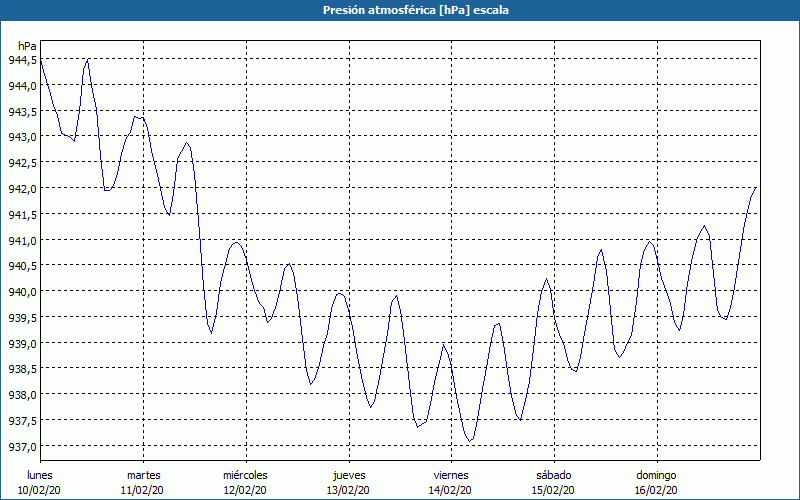The width and height of the screenshot is (800, 500).
Task: Select the 942,5 axis value
Action: point(22,163)
